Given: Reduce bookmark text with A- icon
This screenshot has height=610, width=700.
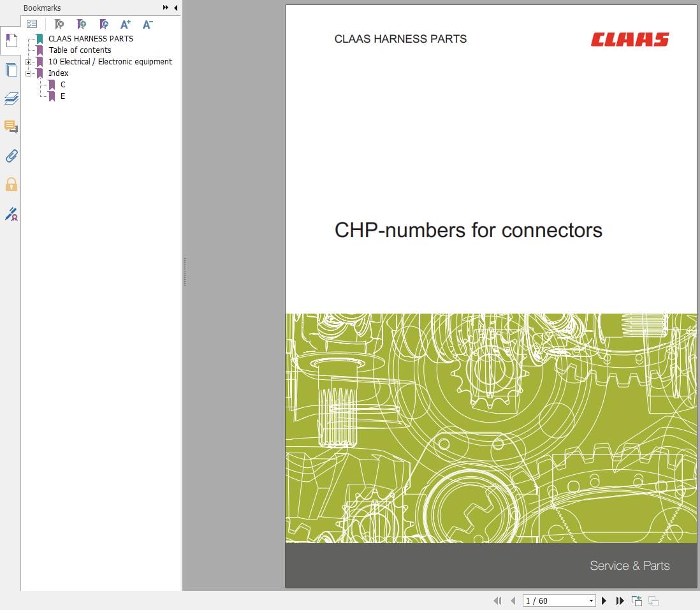Looking at the screenshot, I should 147,24.
